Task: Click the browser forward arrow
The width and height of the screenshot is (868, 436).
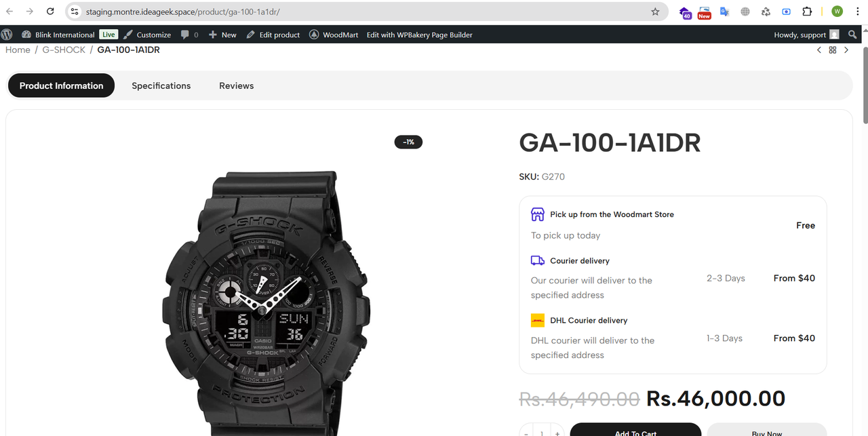Action: coord(29,12)
